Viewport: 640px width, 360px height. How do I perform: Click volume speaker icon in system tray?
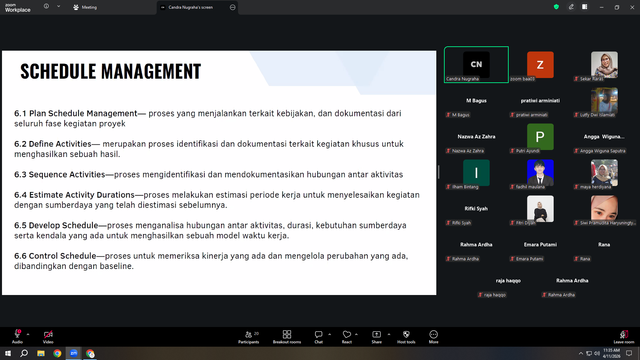pos(597,353)
